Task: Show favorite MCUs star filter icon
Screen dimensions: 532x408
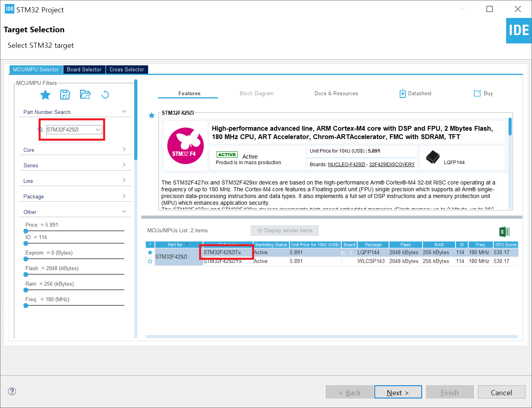Action: [45, 95]
